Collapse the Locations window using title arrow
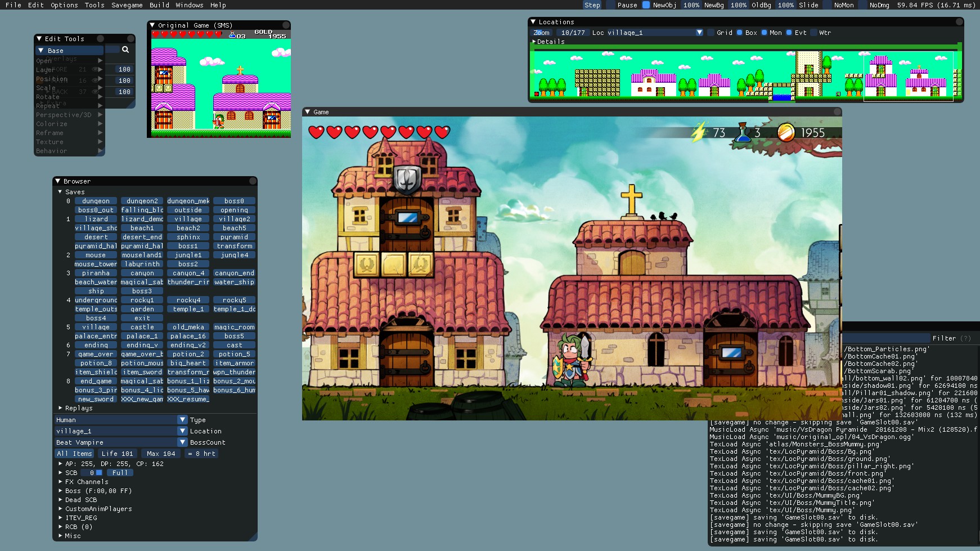 coord(533,22)
